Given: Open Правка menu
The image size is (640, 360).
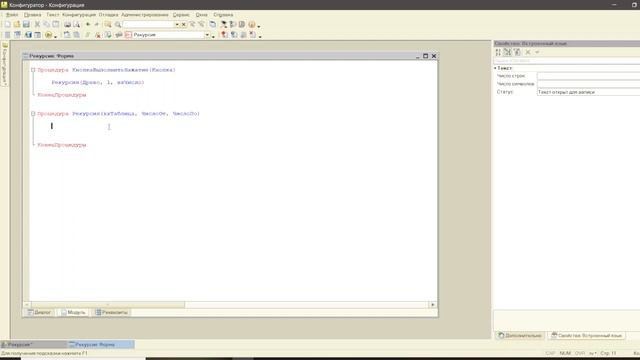Looking at the screenshot, I should click(33, 15).
